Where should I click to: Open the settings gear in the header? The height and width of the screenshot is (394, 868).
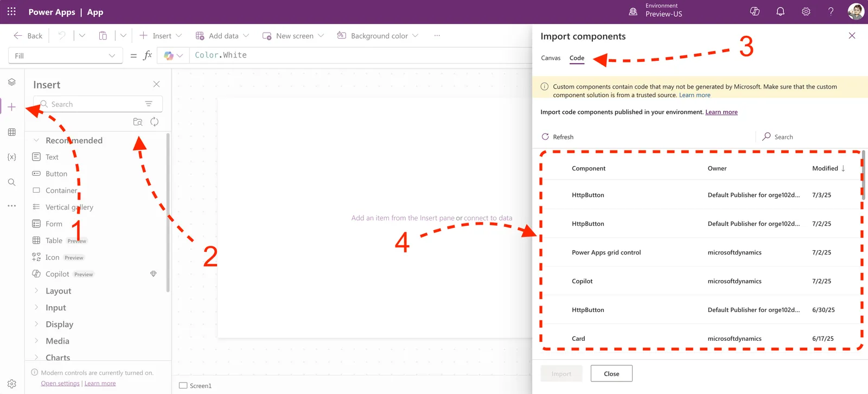[806, 11]
